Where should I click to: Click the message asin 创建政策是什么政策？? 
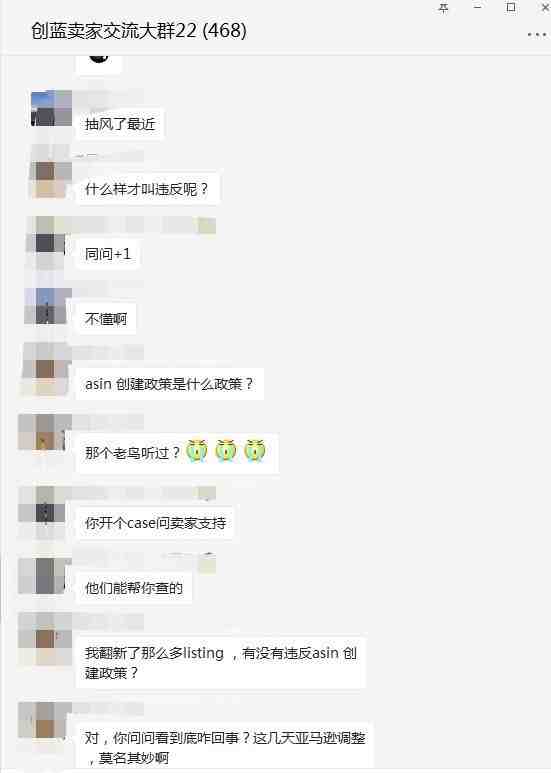[170, 384]
